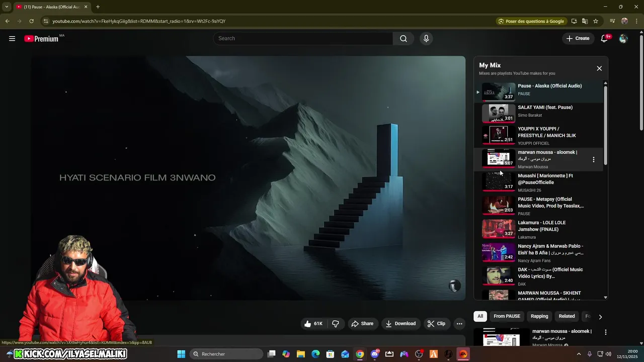Play Lakamura - LOLE LOLE Jamshow from mix
Screen dimensions: 644x362
[x=538, y=229]
